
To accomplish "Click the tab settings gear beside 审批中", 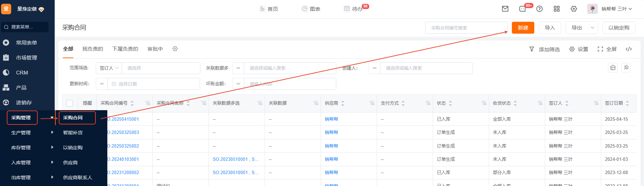I will tap(175, 49).
